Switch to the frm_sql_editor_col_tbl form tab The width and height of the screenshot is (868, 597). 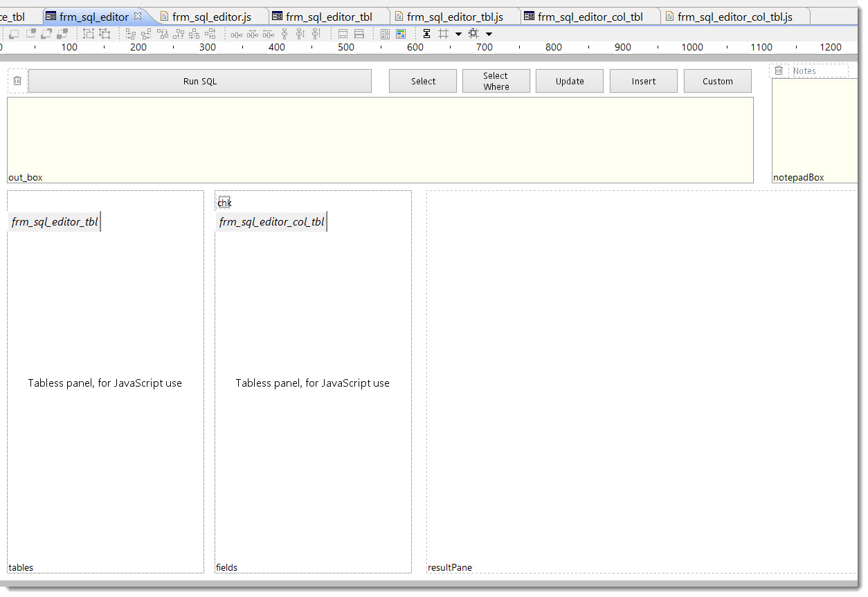click(x=584, y=17)
